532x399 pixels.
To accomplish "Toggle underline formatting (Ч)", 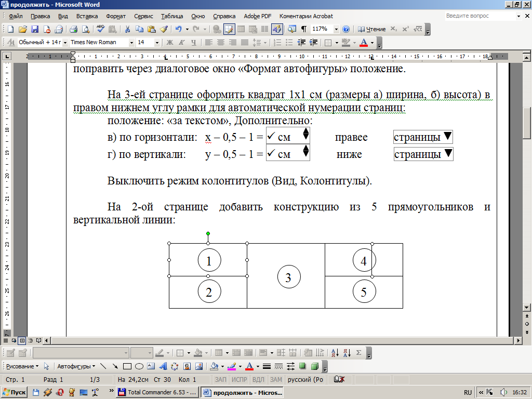I will coord(194,43).
